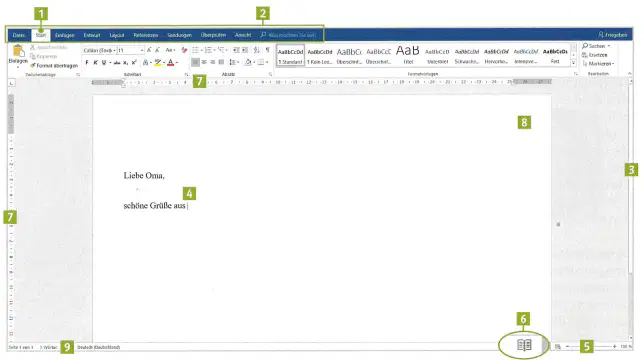Click the subscript x₂ icon
The image size is (644, 360).
[126, 63]
